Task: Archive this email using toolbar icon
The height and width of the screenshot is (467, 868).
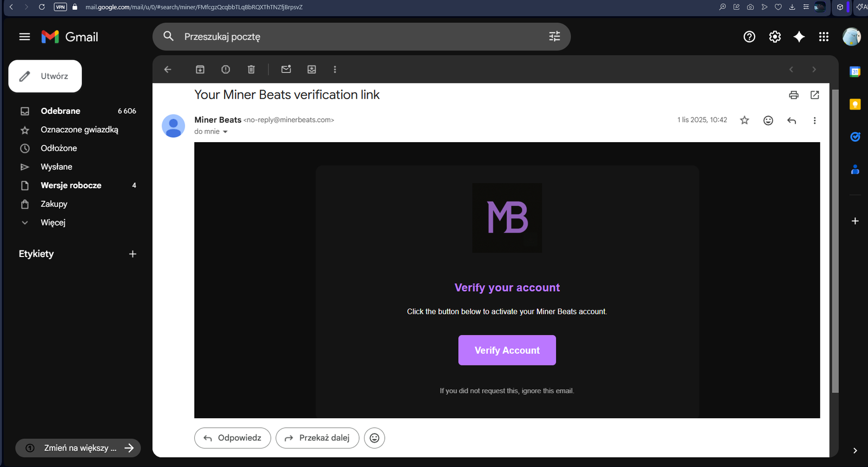Action: pyautogui.click(x=200, y=69)
